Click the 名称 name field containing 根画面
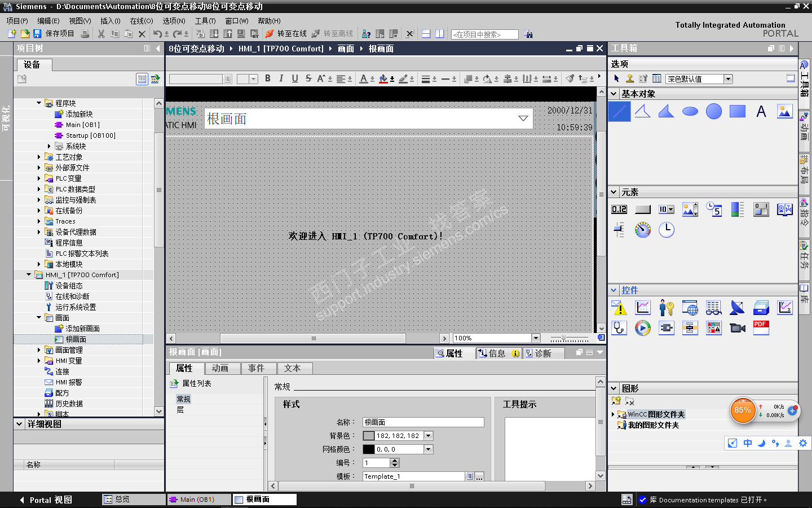 click(423, 422)
